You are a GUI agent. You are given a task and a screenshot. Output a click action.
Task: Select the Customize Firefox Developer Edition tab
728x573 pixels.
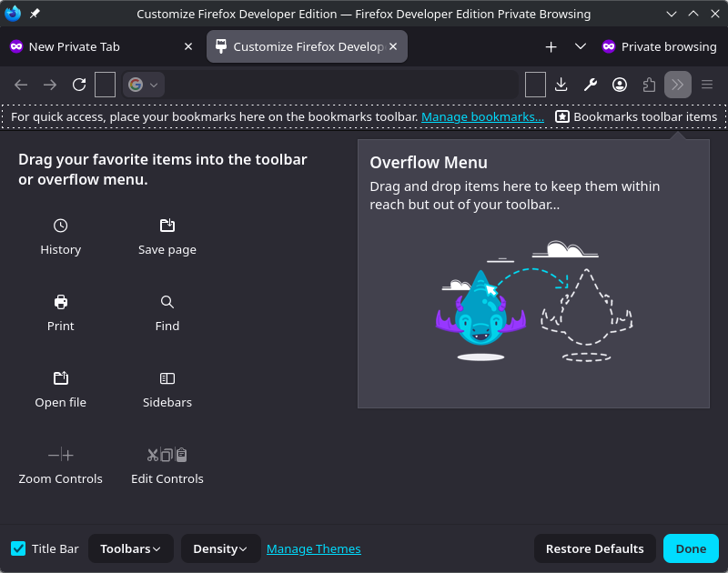[305, 46]
